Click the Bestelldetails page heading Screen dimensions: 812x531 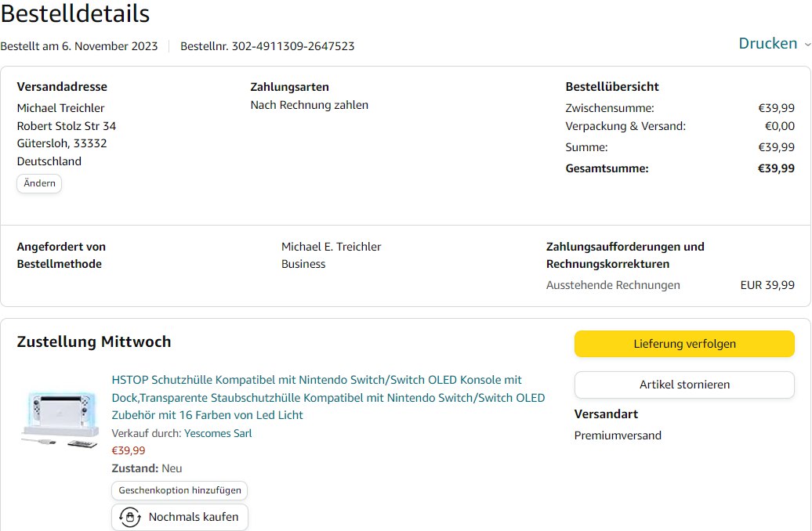click(x=75, y=13)
